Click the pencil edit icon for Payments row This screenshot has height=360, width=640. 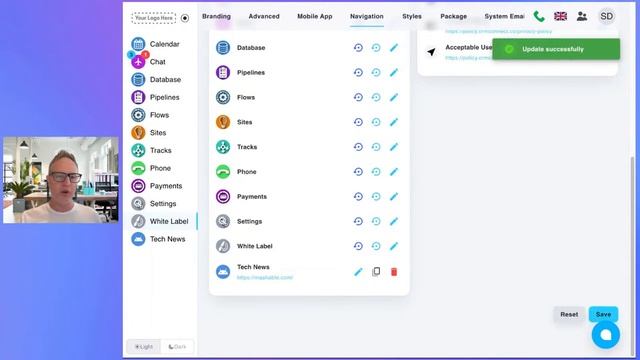393,197
